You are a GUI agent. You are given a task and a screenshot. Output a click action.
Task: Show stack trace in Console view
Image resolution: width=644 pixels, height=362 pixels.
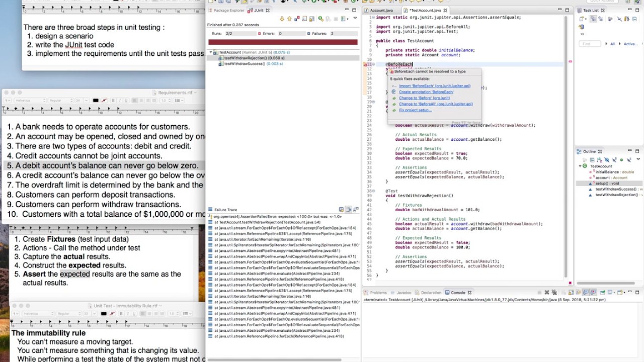[341, 209]
